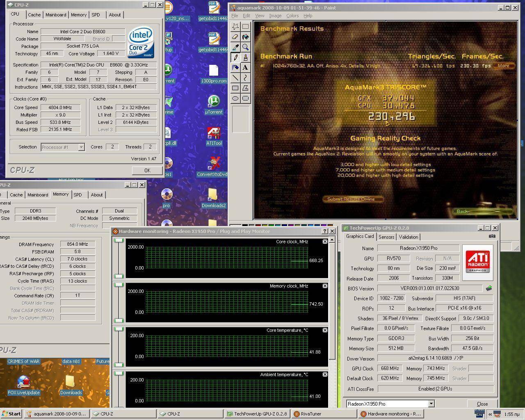Click the Close button in GPU-Z

coord(482,404)
